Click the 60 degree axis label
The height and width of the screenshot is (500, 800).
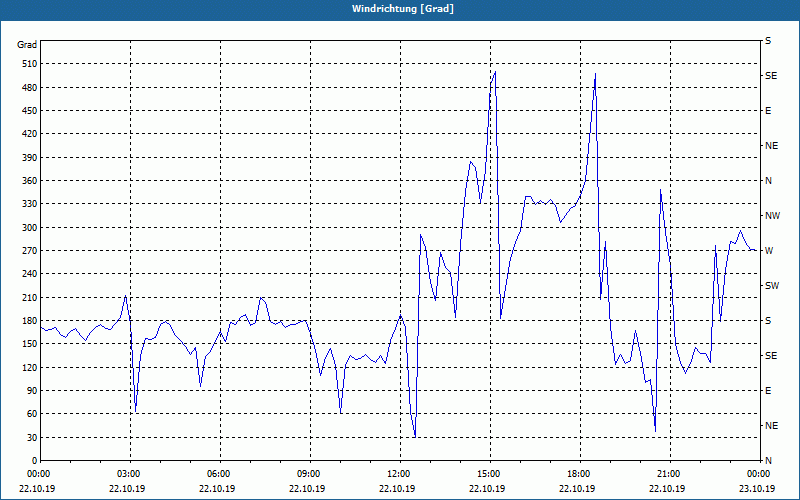coord(32,414)
